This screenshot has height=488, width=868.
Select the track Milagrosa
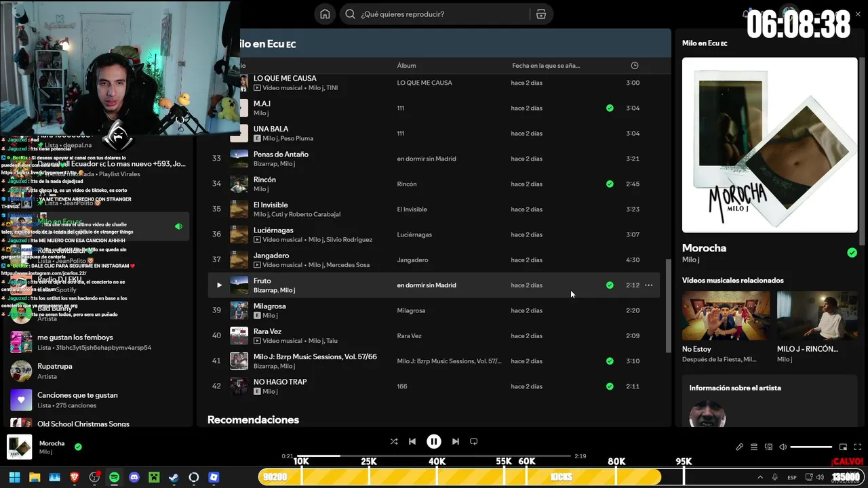click(433, 310)
